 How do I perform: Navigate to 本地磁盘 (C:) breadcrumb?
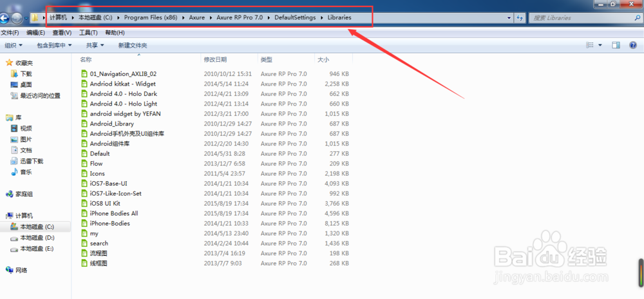pyautogui.click(x=96, y=17)
